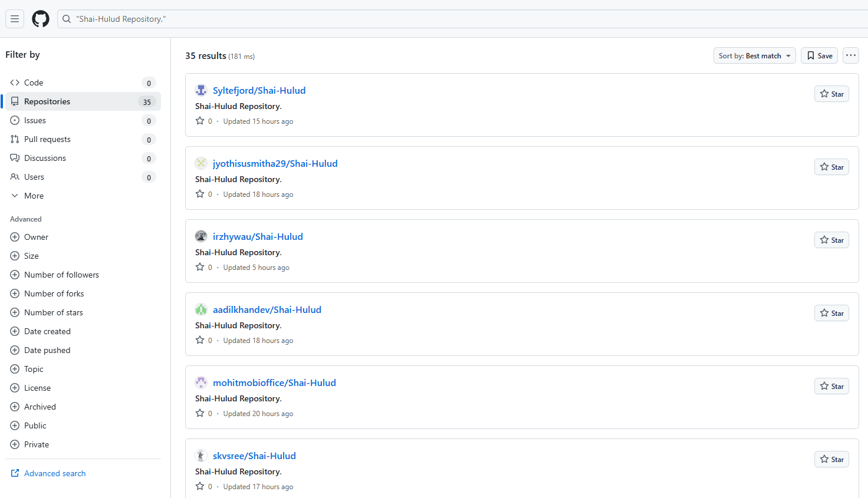Filter results by Users
This screenshot has height=498, width=868.
point(83,177)
